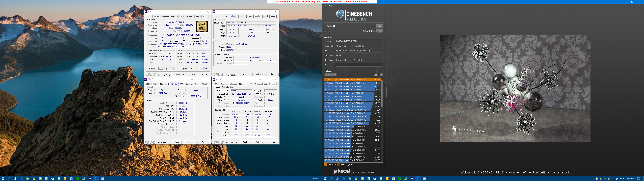Image resolution: width=644 pixels, height=181 pixels.
Task: Open Tools dropdown arrow in CPU-Z Mainboard window
Action: click(x=251, y=74)
